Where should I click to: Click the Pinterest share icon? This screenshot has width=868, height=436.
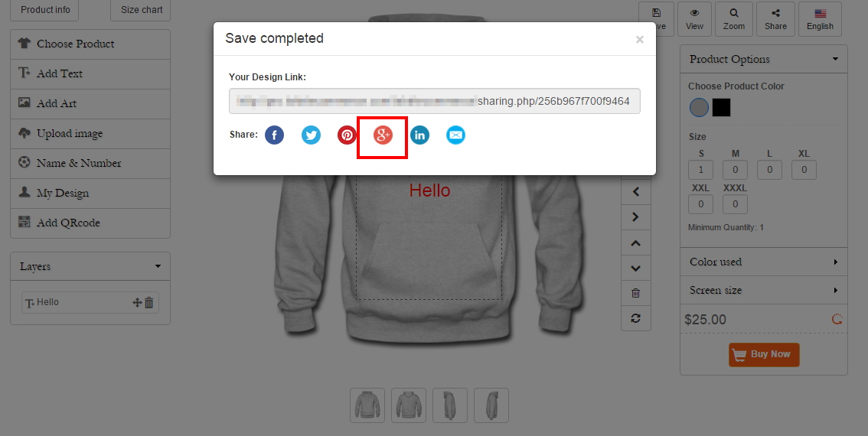tap(347, 135)
